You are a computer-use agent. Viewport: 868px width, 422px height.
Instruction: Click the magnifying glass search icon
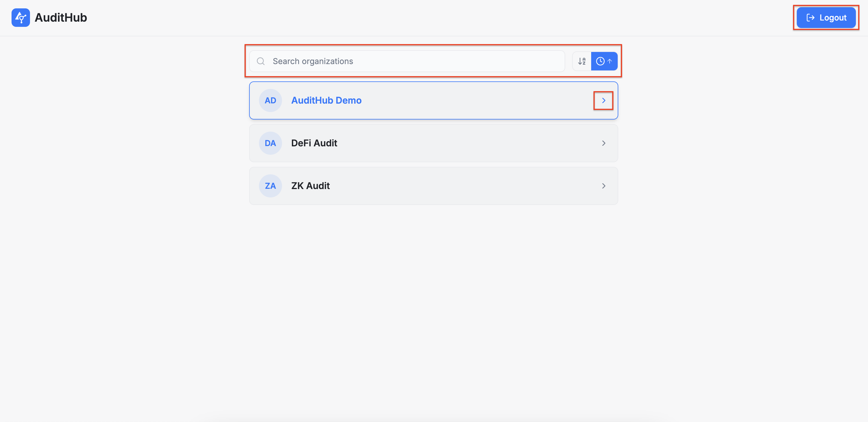[x=260, y=61]
